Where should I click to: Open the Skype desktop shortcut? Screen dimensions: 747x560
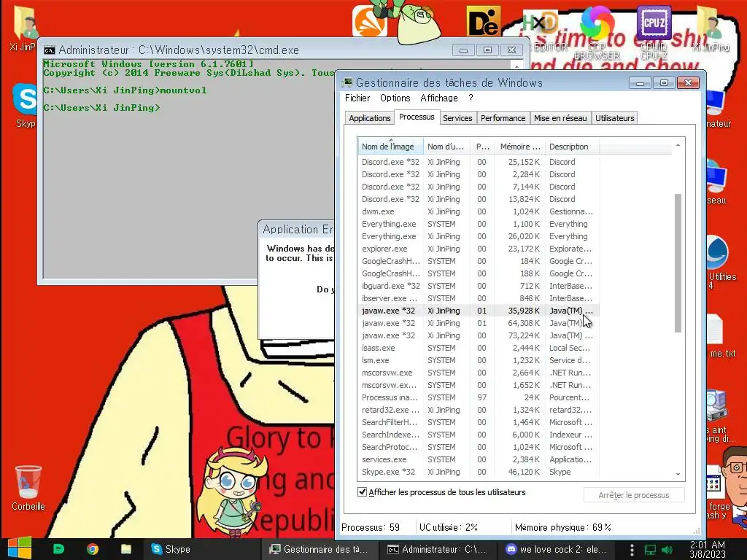[25, 105]
